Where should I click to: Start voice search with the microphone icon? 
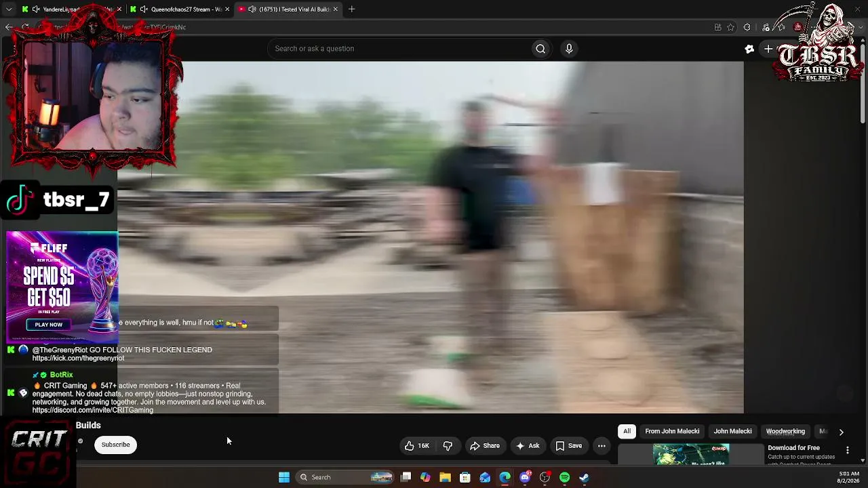pyautogui.click(x=569, y=49)
